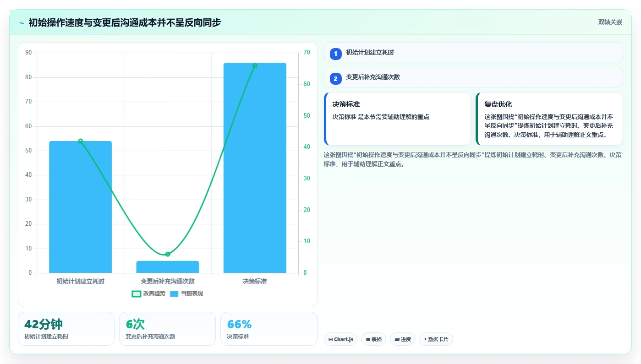This screenshot has width=641, height=364.
Task: Select numbered badge 2 for 变更后补充沟通次数
Action: click(335, 78)
